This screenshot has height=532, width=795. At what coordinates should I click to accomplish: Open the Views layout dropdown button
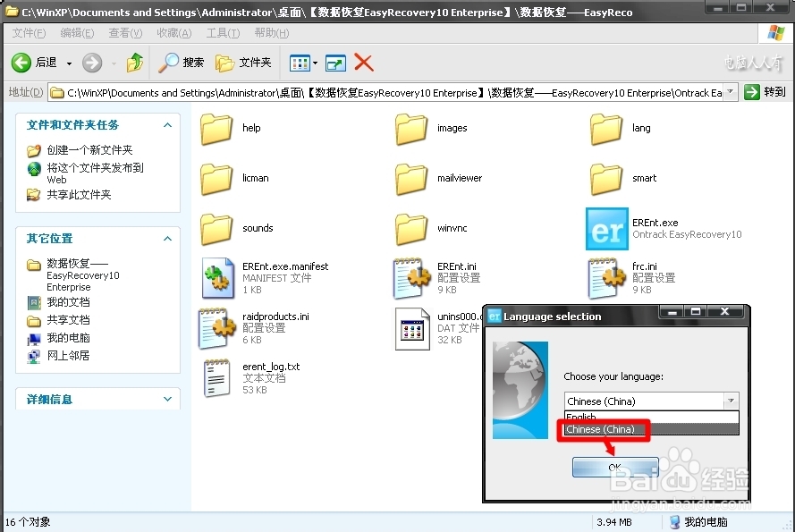(303, 63)
